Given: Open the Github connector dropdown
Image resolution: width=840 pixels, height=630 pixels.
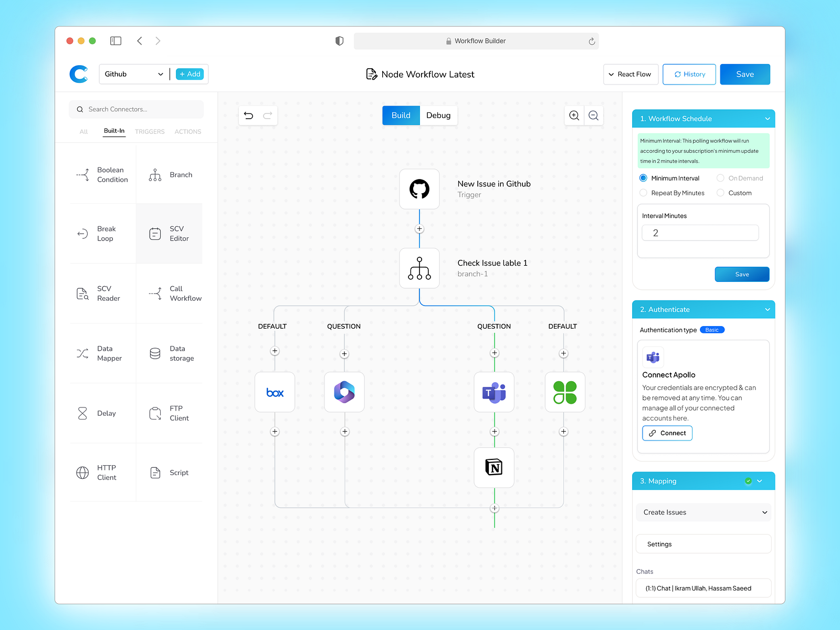Looking at the screenshot, I should point(134,74).
